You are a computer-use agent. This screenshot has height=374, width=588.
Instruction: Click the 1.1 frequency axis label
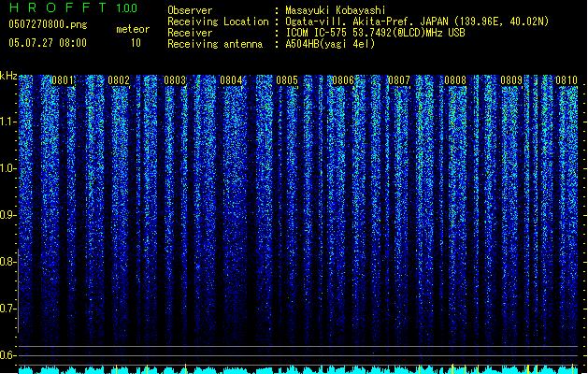pyautogui.click(x=8, y=122)
